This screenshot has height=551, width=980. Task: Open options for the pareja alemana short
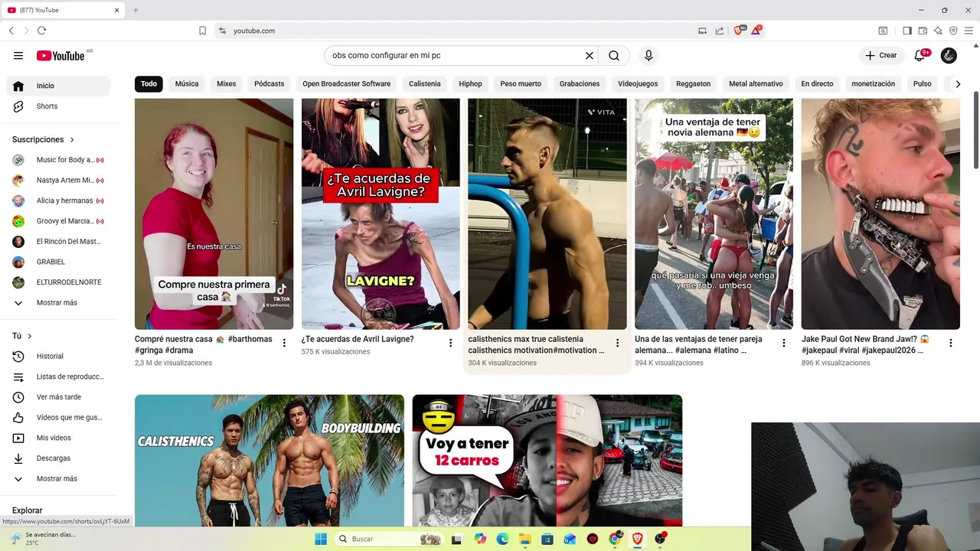coord(784,343)
